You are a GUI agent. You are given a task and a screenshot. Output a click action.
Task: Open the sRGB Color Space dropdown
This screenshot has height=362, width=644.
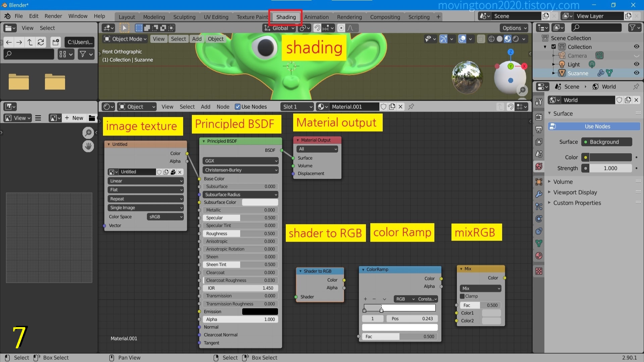pyautogui.click(x=165, y=217)
